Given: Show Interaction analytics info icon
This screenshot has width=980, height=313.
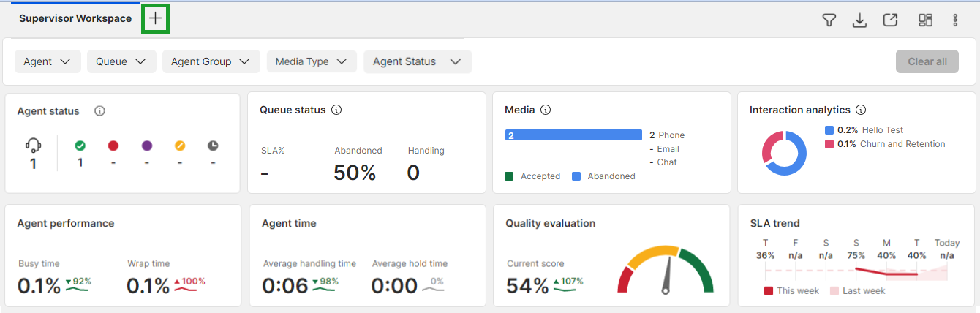Looking at the screenshot, I should [861, 110].
